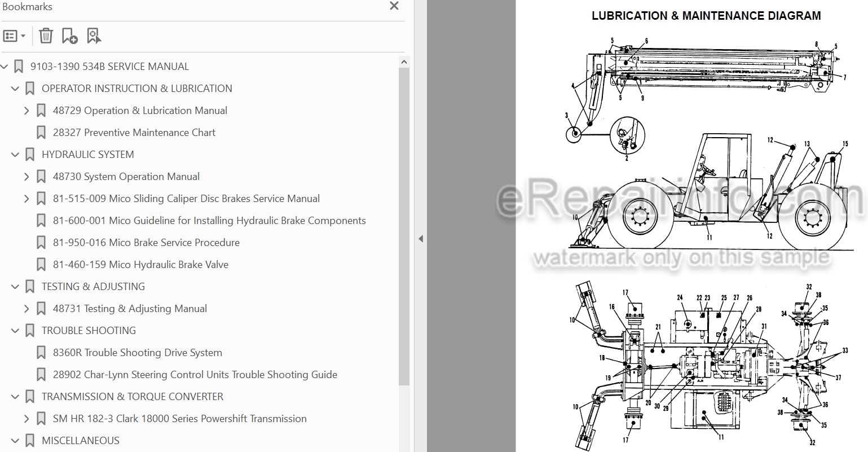Click bookmark icon beside 48731 Testing & Adjusting
This screenshot has width=868, height=452.
(x=41, y=309)
